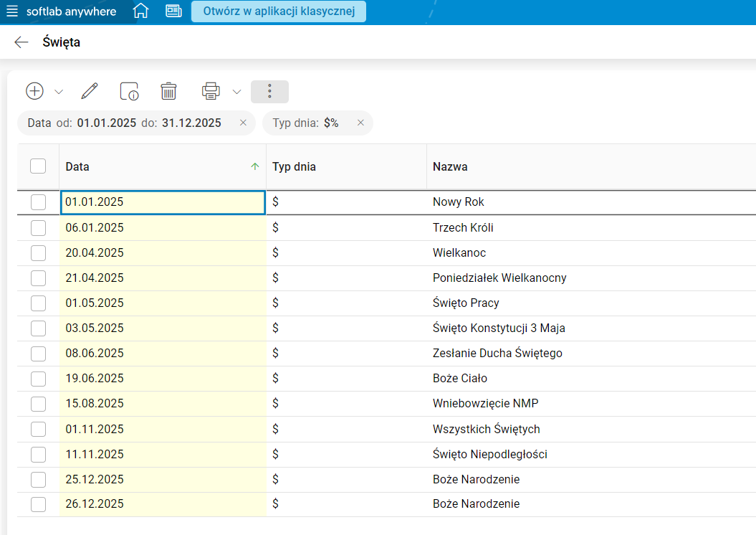Image resolution: width=756 pixels, height=535 pixels.
Task: Open the news panel icon in header
Action: (x=173, y=11)
